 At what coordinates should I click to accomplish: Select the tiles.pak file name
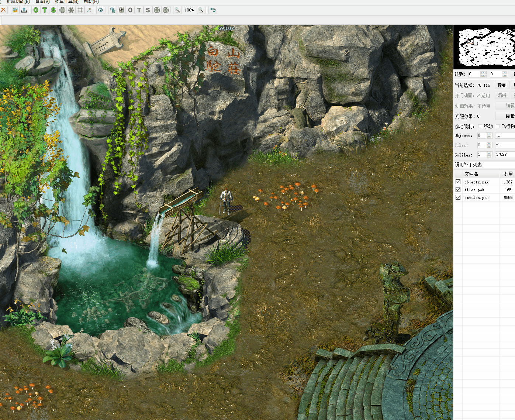point(474,190)
